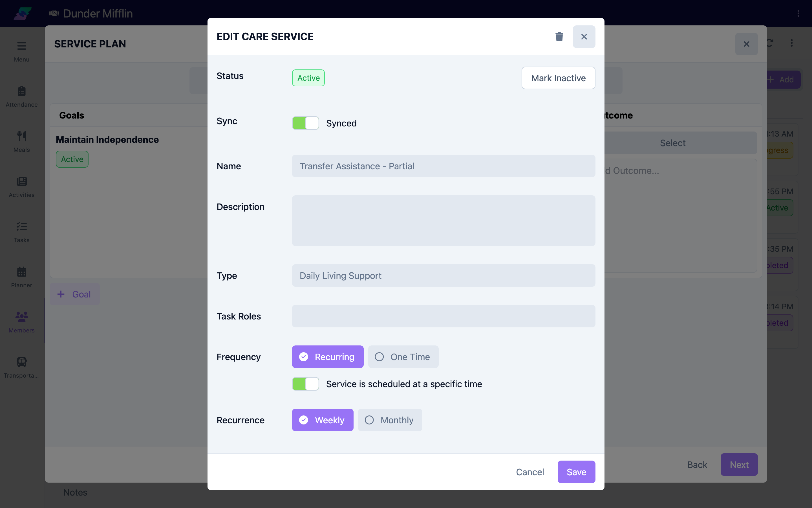Open Tasks in the sidebar
The height and width of the screenshot is (508, 812).
[x=21, y=232]
